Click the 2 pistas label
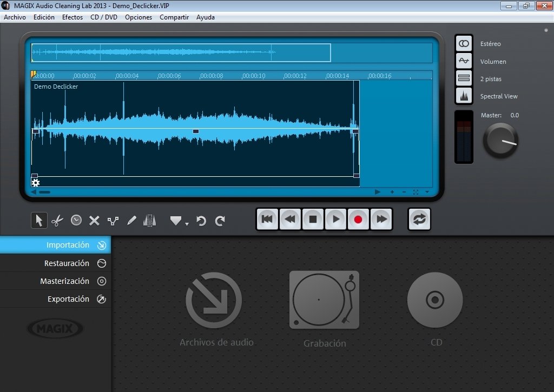 [x=491, y=79]
